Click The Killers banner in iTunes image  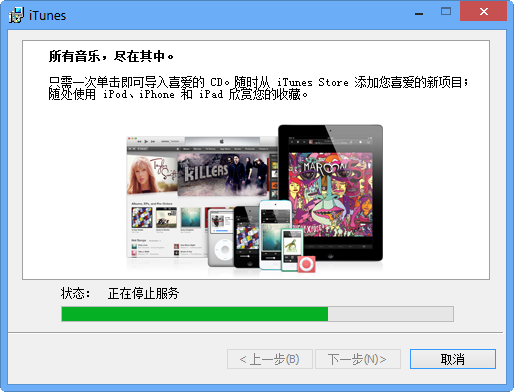(223, 175)
